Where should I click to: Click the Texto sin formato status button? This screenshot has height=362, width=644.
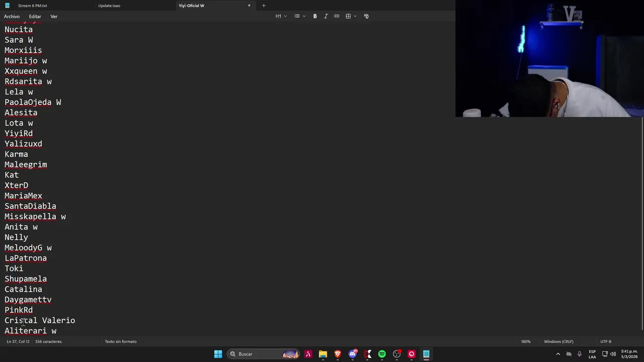pyautogui.click(x=121, y=341)
